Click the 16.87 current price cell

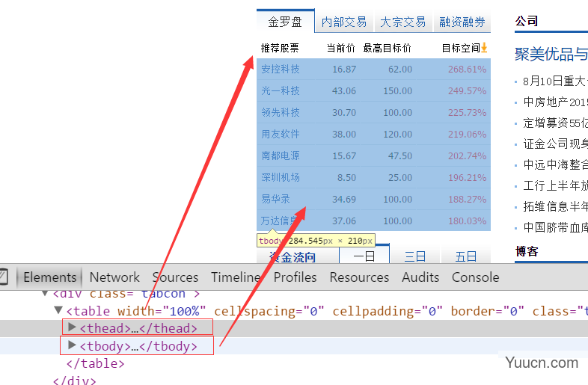pos(344,69)
